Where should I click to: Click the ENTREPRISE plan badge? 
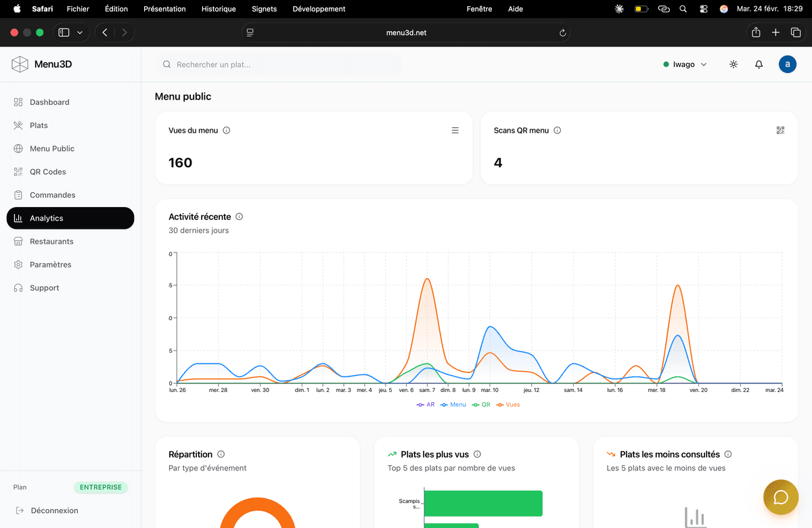pos(100,487)
